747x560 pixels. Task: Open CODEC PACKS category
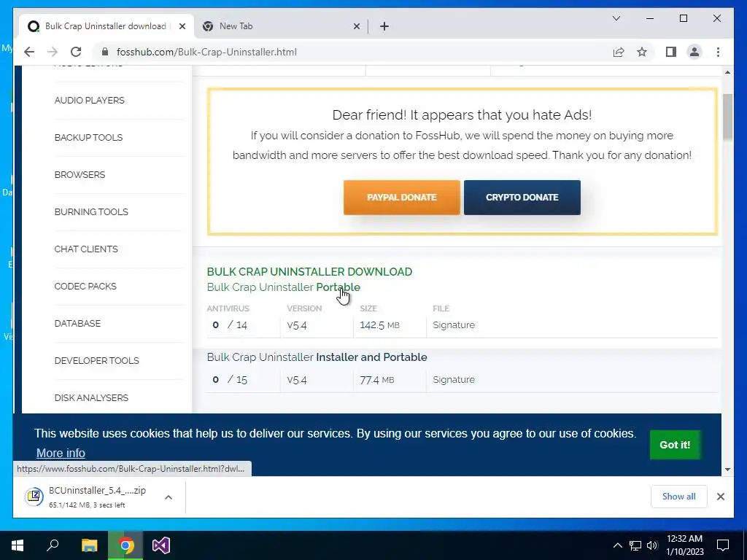point(85,286)
